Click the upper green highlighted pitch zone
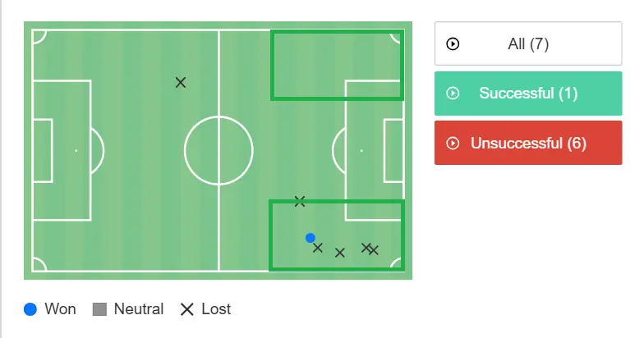 [337, 65]
